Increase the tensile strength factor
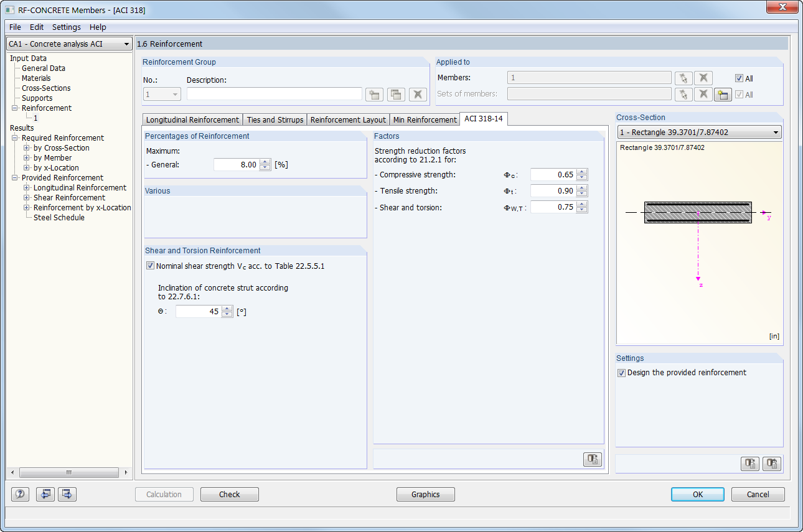This screenshot has height=532, width=803. [x=582, y=188]
